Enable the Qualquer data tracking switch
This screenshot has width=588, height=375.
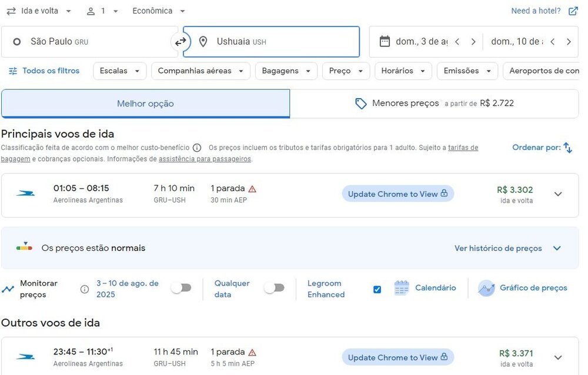click(275, 288)
